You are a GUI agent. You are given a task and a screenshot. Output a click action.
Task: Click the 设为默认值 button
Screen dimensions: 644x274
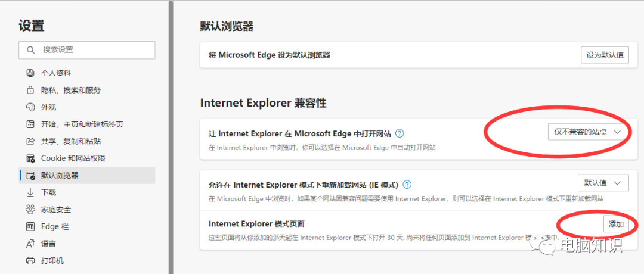(x=605, y=55)
